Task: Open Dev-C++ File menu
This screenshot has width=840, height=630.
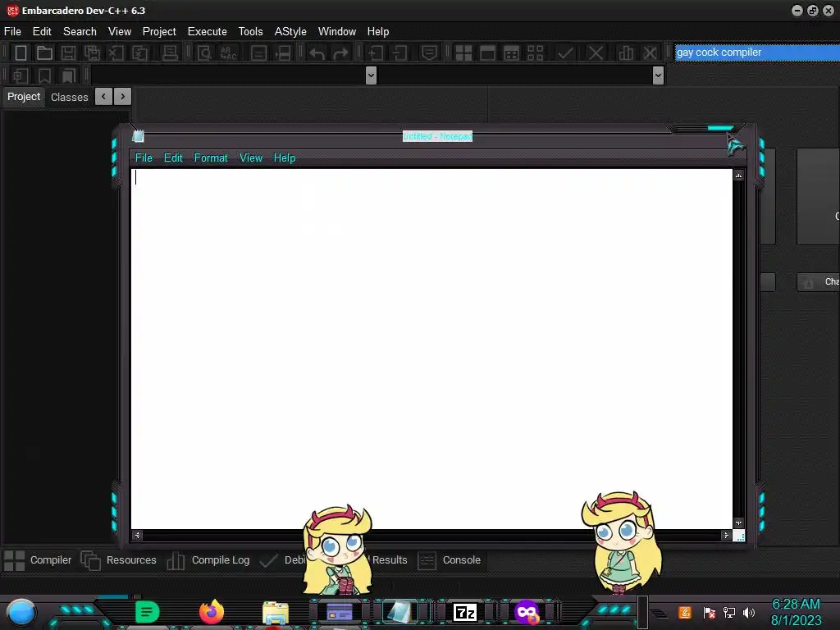Action: point(12,32)
